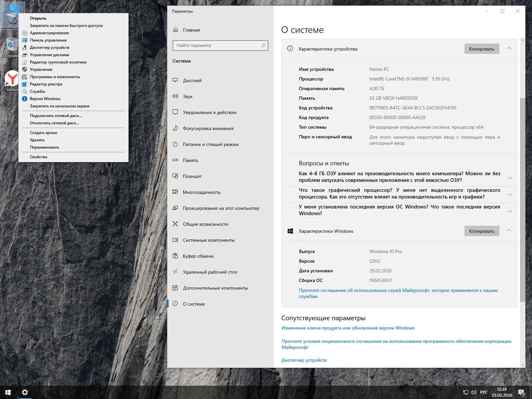Expand the question about 4–8 GB RAM
Image resolution: width=532 pixels, height=399 pixels.
coord(509,178)
